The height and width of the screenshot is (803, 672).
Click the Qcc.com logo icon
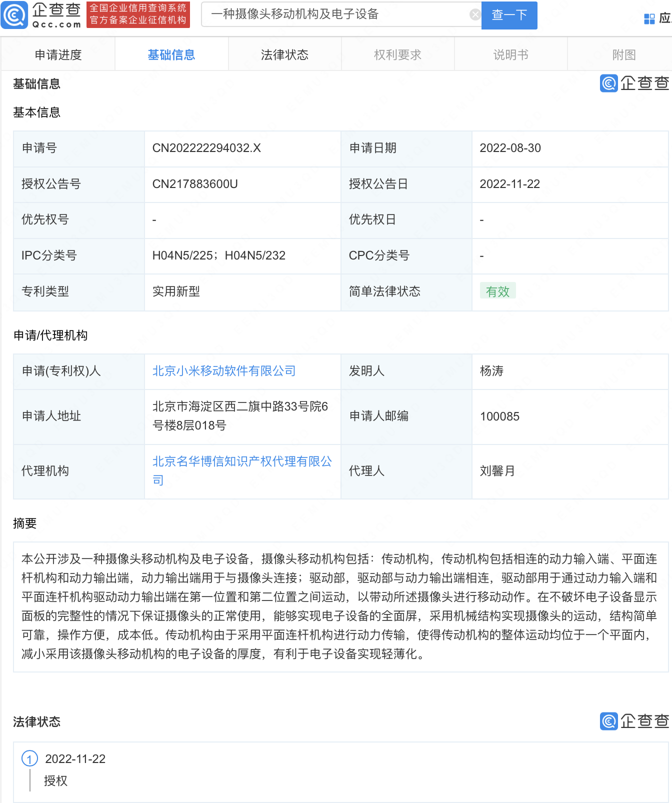tap(14, 15)
